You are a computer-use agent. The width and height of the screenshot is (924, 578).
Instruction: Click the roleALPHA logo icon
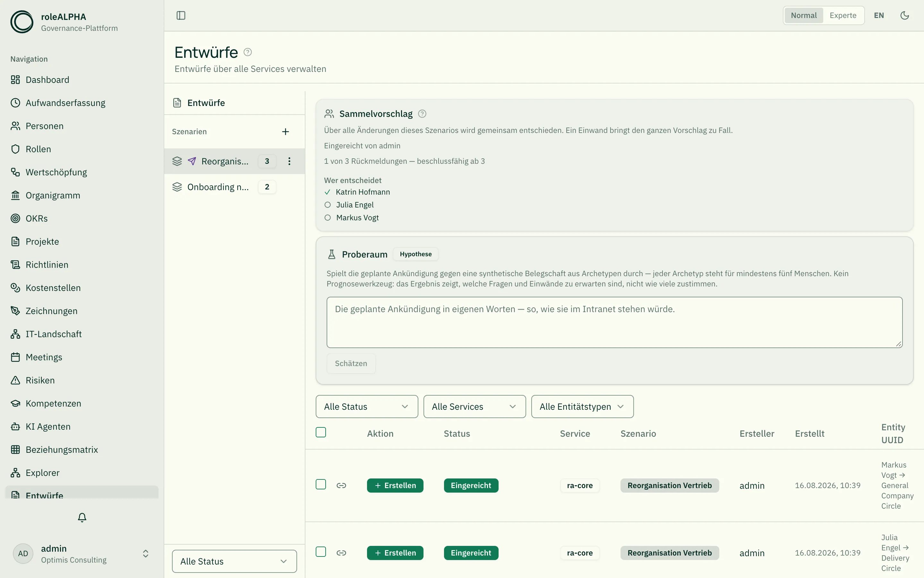(x=22, y=22)
